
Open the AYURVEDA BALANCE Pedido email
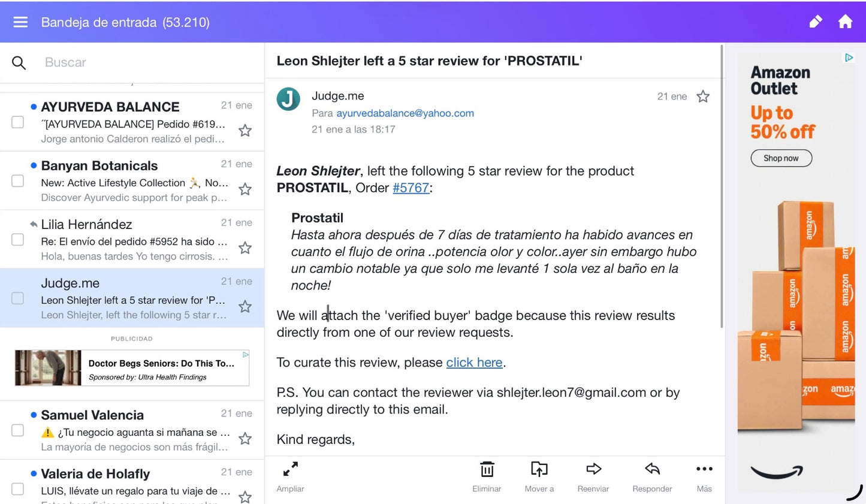(132, 122)
